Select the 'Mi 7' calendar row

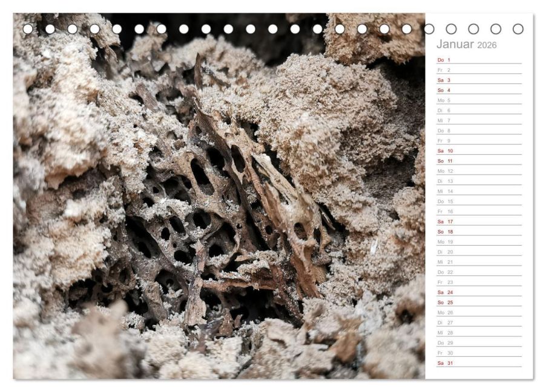(x=479, y=120)
